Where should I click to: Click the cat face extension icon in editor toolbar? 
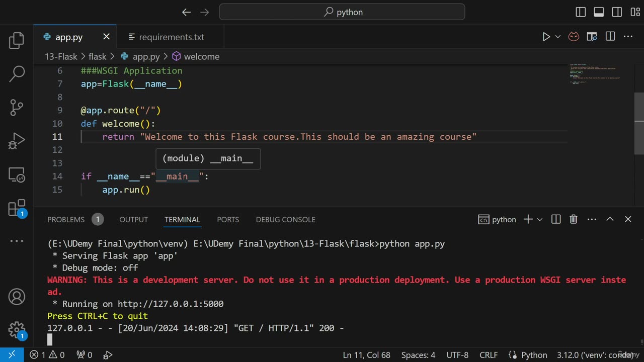(574, 37)
